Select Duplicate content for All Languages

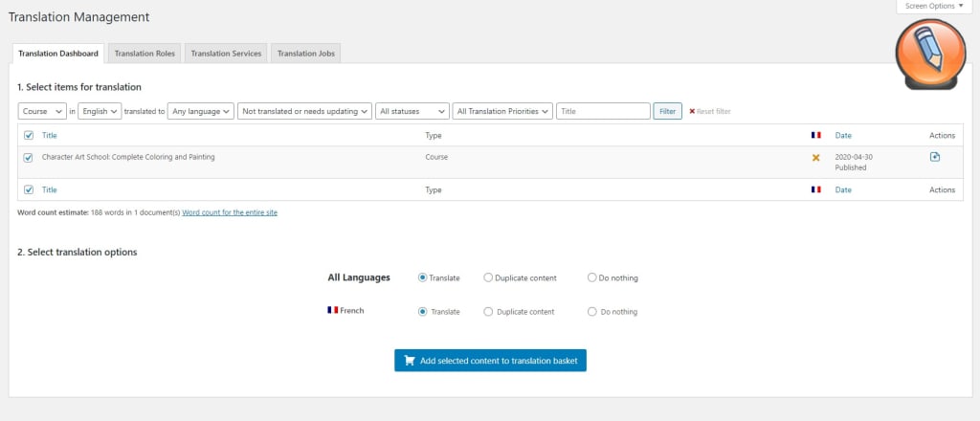tap(488, 278)
